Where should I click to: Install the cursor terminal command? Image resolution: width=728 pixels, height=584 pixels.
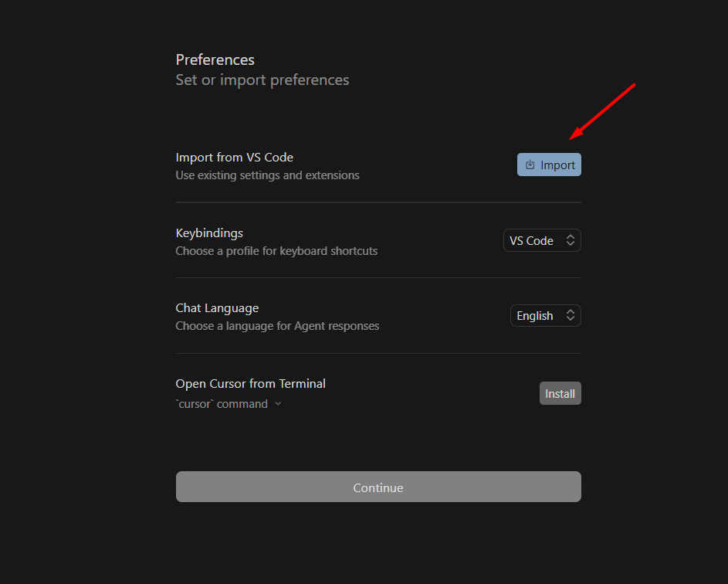(x=560, y=393)
